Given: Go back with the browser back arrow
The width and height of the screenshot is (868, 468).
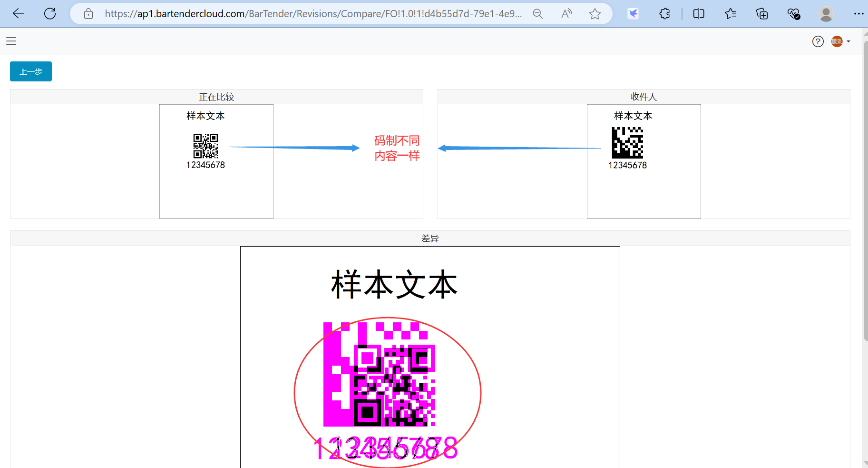Looking at the screenshot, I should (x=19, y=14).
